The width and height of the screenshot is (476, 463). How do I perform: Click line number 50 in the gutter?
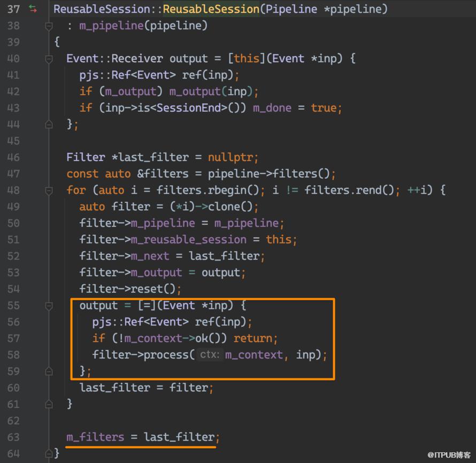pos(14,223)
